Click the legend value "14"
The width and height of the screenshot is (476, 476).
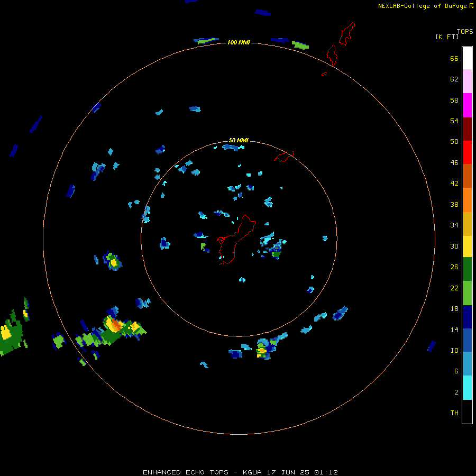pos(454,329)
